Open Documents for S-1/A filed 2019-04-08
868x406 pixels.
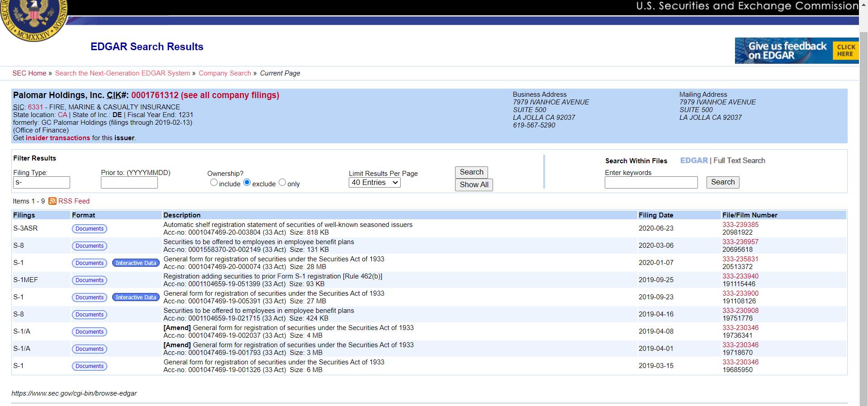click(x=90, y=332)
